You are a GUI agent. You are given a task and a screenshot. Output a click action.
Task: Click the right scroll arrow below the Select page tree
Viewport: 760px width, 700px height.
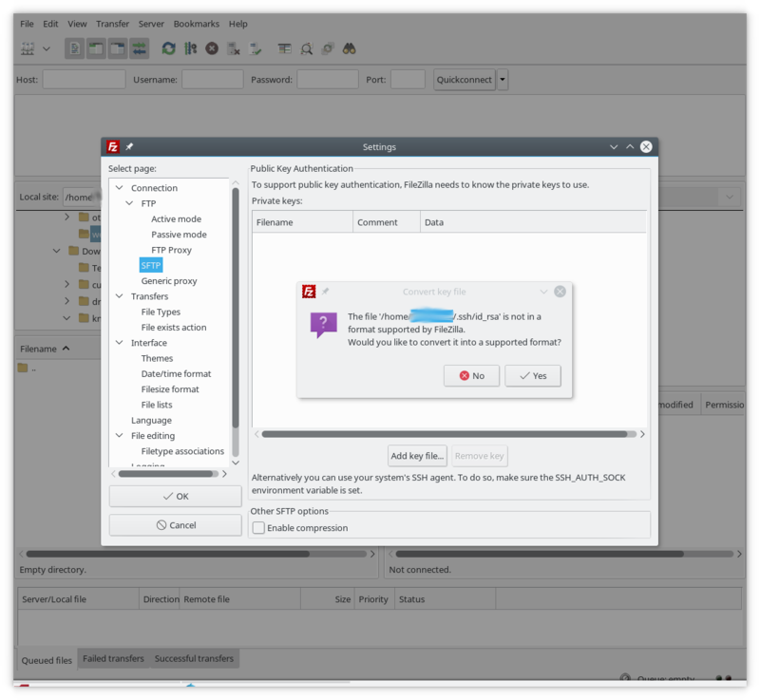click(x=224, y=474)
